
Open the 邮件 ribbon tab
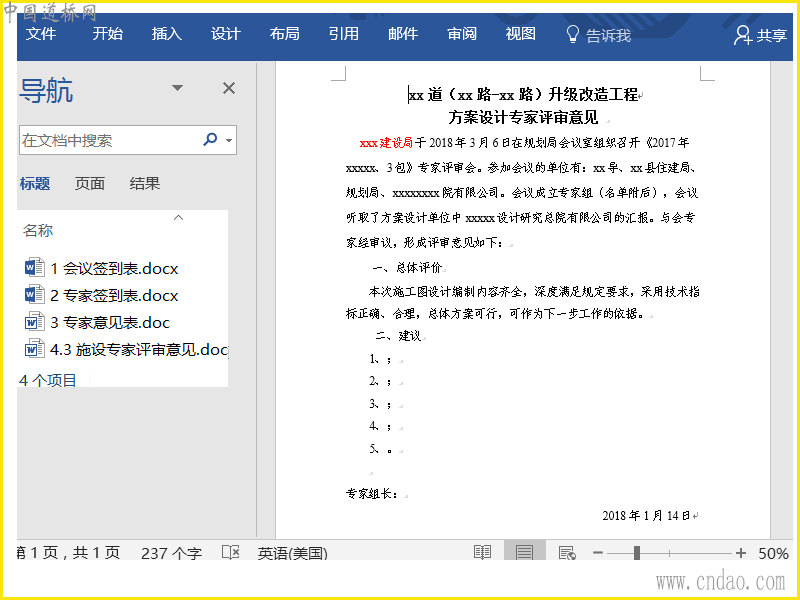tap(403, 34)
